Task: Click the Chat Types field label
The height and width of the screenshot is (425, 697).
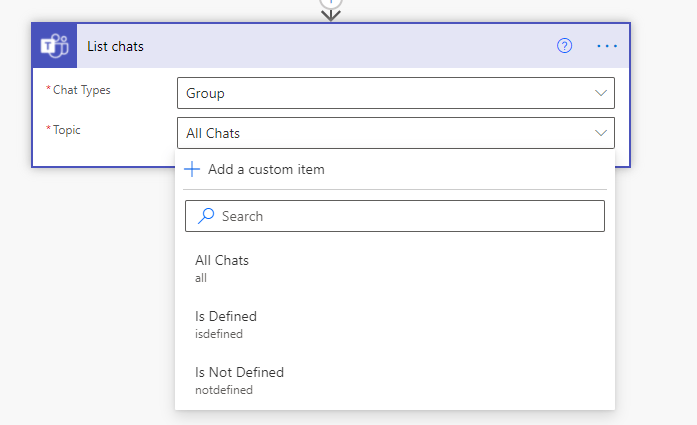Action: tap(82, 90)
